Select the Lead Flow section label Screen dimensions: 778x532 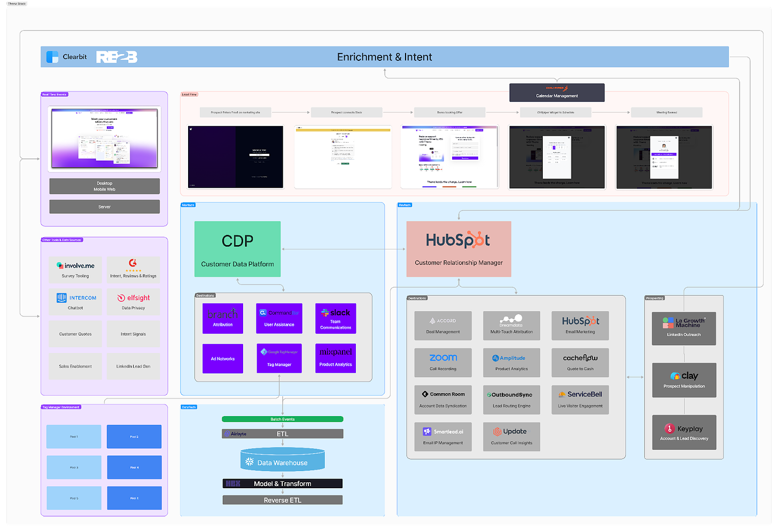(189, 95)
